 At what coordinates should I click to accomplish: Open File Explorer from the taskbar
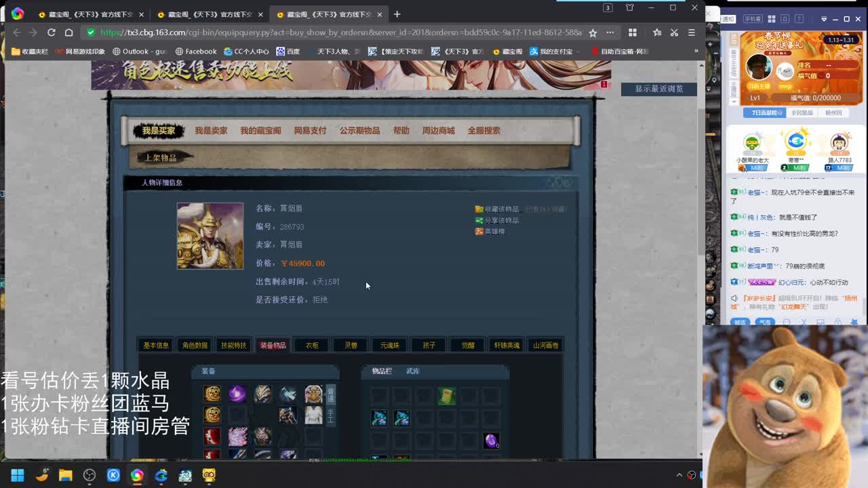(x=65, y=475)
